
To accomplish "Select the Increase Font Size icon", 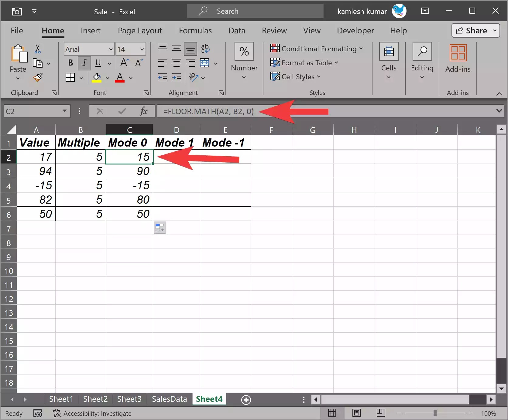I will (x=124, y=63).
